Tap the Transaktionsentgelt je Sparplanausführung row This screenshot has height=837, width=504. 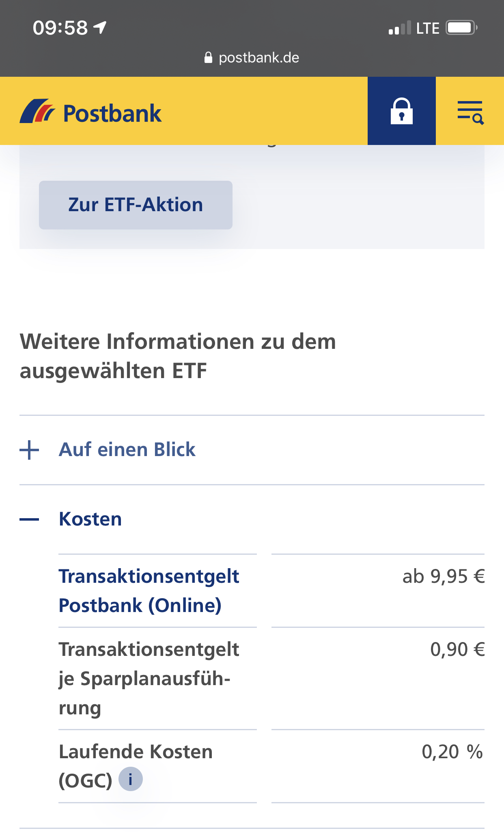[x=271, y=678]
